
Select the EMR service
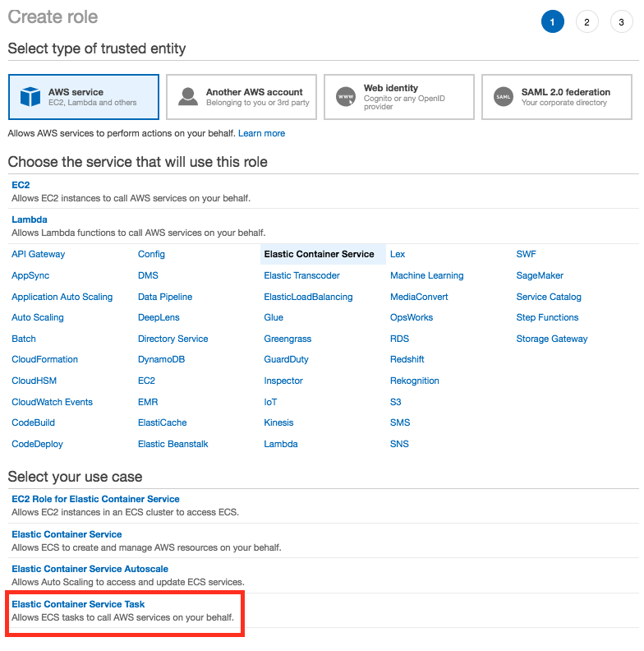(x=148, y=402)
